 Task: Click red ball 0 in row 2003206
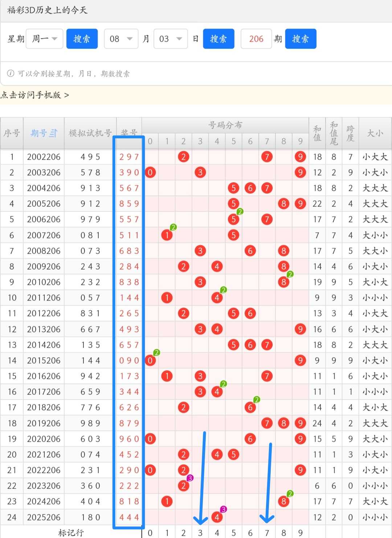[x=150, y=172]
